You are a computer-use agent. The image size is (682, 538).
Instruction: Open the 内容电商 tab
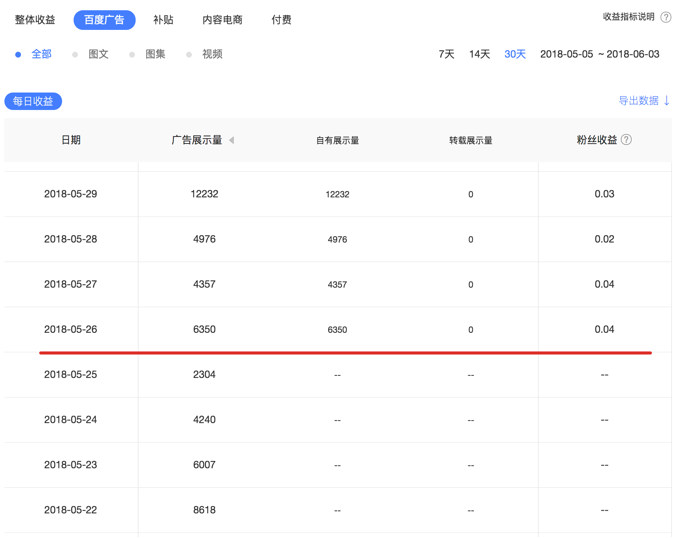coord(222,19)
